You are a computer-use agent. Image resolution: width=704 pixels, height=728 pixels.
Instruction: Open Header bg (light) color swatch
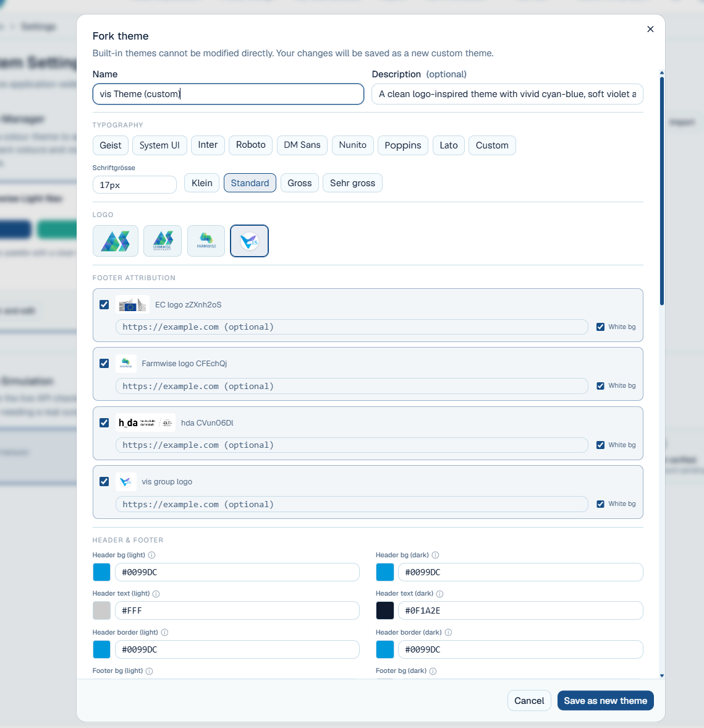[101, 572]
